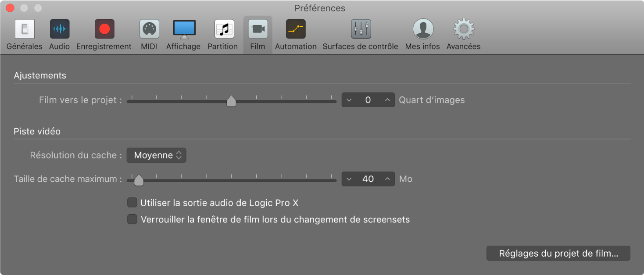Open the MIDI preferences icon
The width and height of the screenshot is (644, 275).
click(149, 28)
